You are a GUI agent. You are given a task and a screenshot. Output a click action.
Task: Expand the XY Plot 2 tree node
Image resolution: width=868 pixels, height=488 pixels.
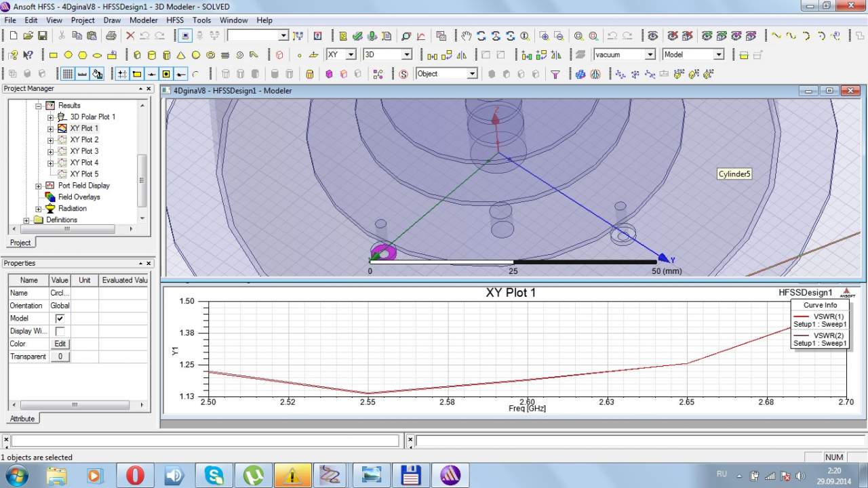tap(50, 140)
